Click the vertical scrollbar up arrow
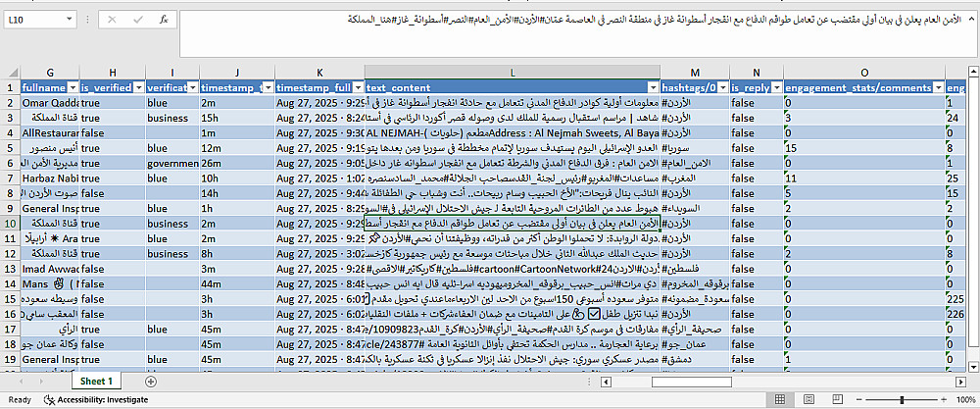 (973, 71)
